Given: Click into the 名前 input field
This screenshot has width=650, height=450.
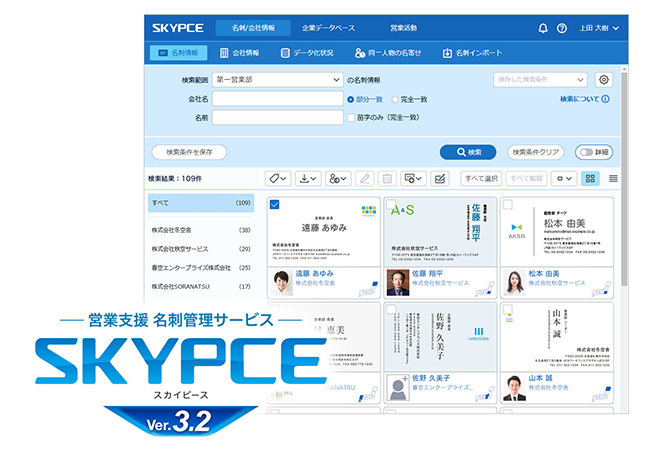Looking at the screenshot, I should click(277, 118).
